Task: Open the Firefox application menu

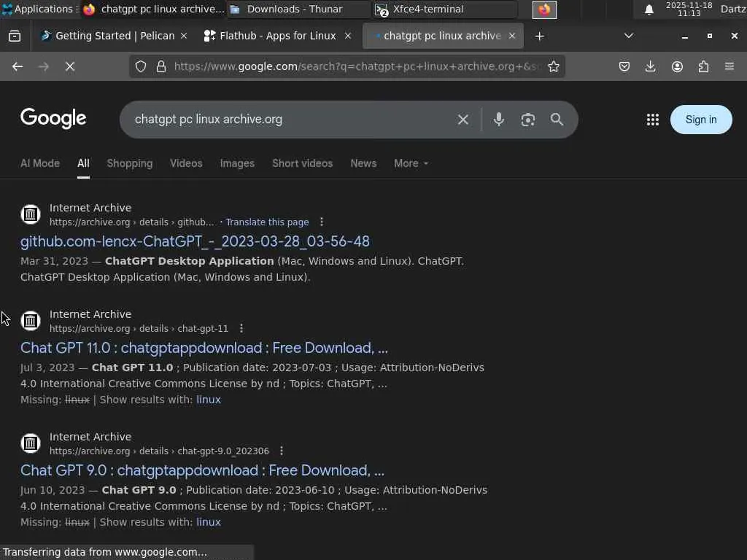Action: click(x=729, y=66)
